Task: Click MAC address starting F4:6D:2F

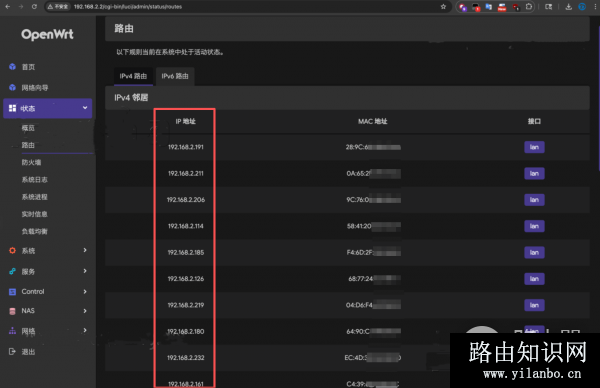Action: coord(373,253)
